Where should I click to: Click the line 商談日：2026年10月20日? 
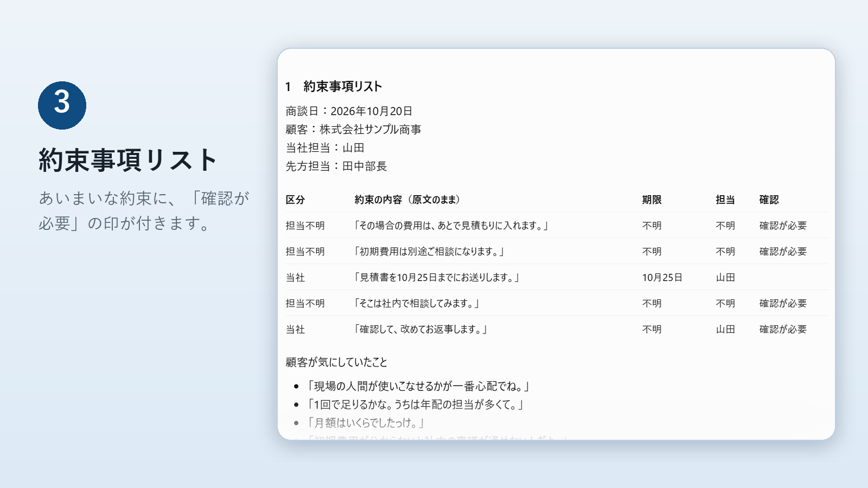(349, 111)
